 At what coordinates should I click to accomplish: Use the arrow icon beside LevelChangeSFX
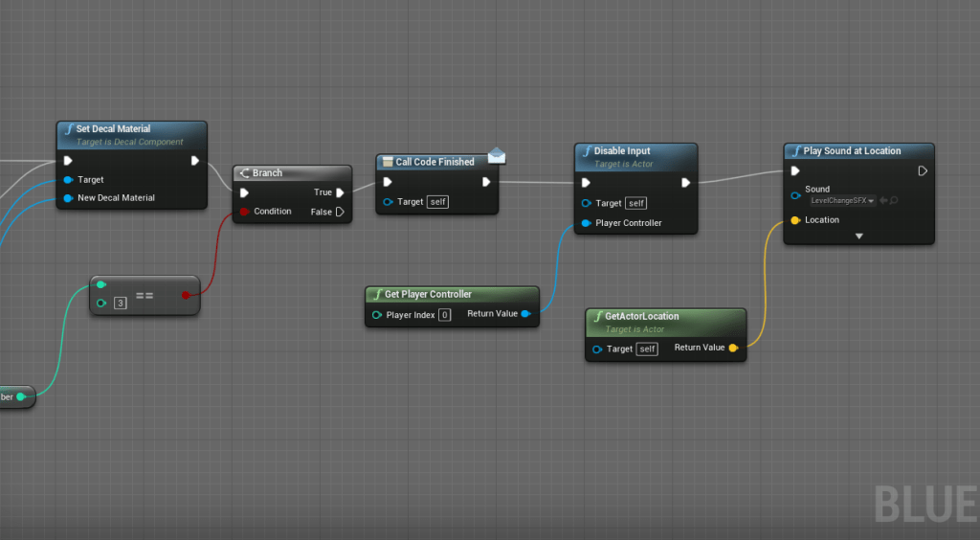(x=883, y=200)
